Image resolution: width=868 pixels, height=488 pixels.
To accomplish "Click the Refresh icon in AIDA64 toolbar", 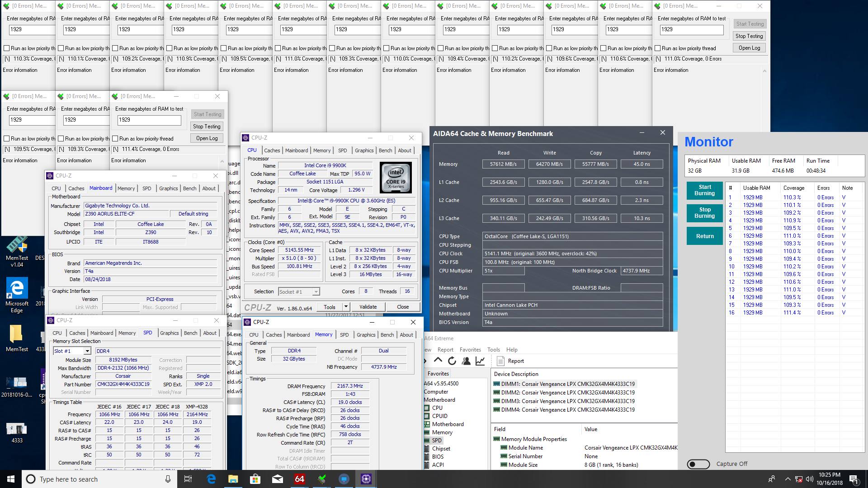I will [x=452, y=361].
